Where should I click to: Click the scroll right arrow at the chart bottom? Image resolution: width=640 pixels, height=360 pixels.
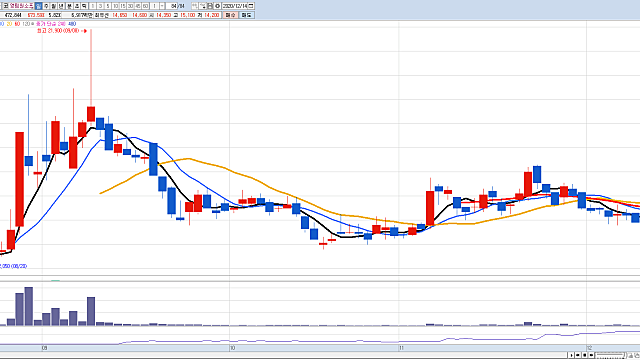571,355
